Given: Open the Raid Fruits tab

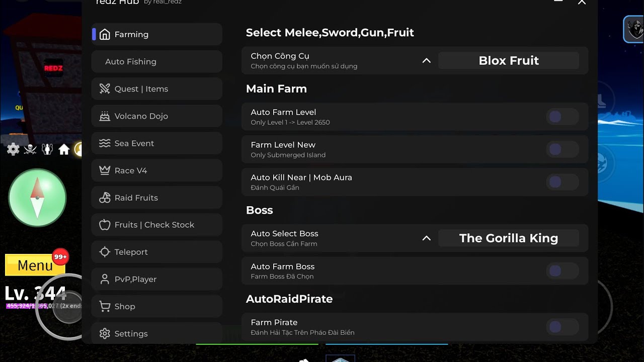Looking at the screenshot, I should point(157,197).
